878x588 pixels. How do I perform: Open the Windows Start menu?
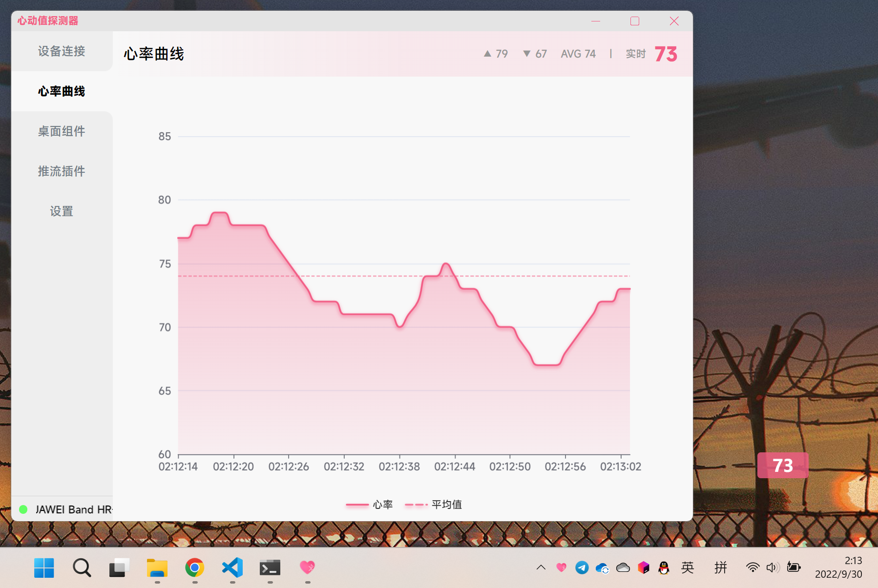44,568
